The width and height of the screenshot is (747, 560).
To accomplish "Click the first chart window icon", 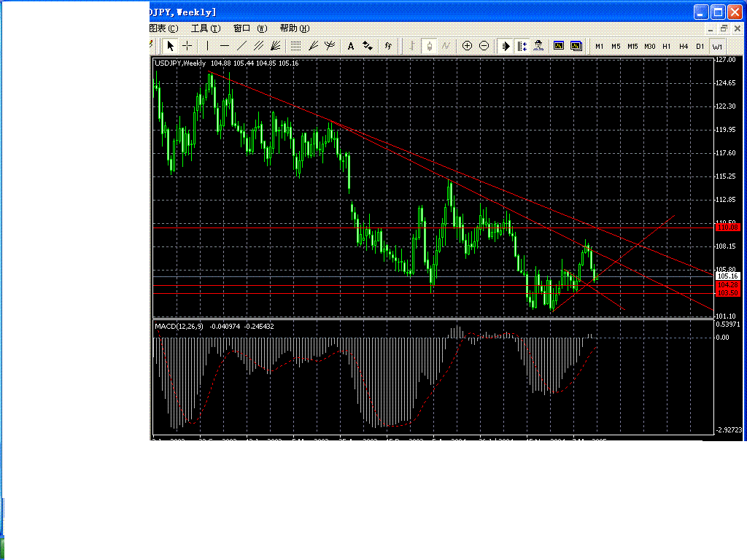I will click(559, 46).
